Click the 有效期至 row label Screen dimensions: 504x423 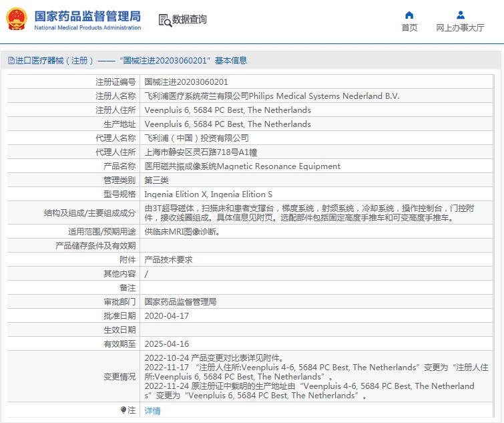click(x=119, y=344)
